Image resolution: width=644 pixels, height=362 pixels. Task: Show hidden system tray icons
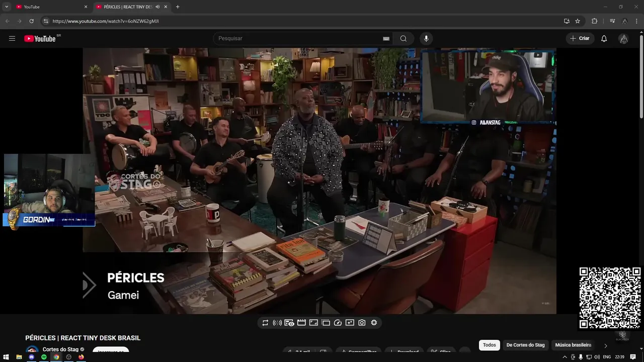coord(565,357)
